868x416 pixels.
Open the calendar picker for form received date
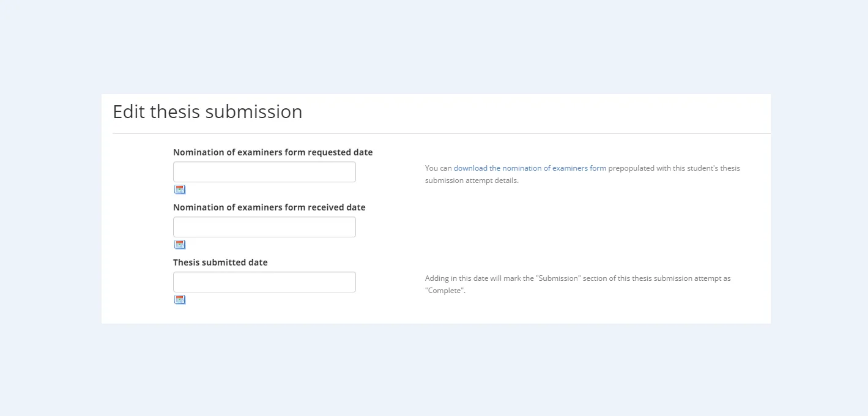click(180, 244)
